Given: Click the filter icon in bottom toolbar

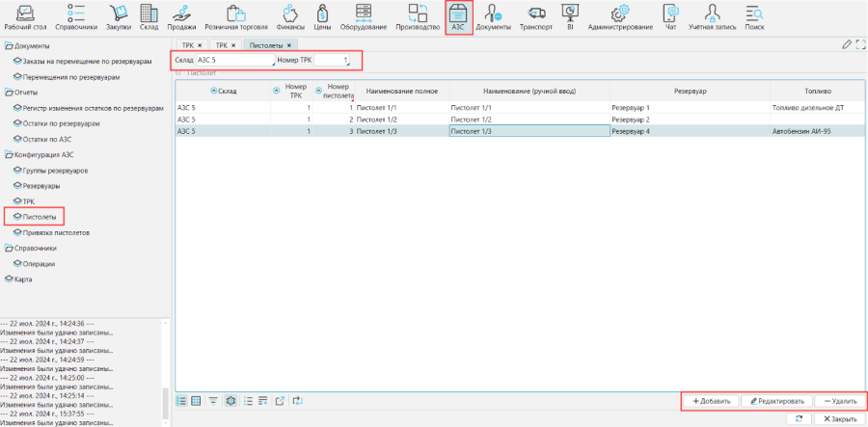Looking at the screenshot, I should (x=212, y=400).
